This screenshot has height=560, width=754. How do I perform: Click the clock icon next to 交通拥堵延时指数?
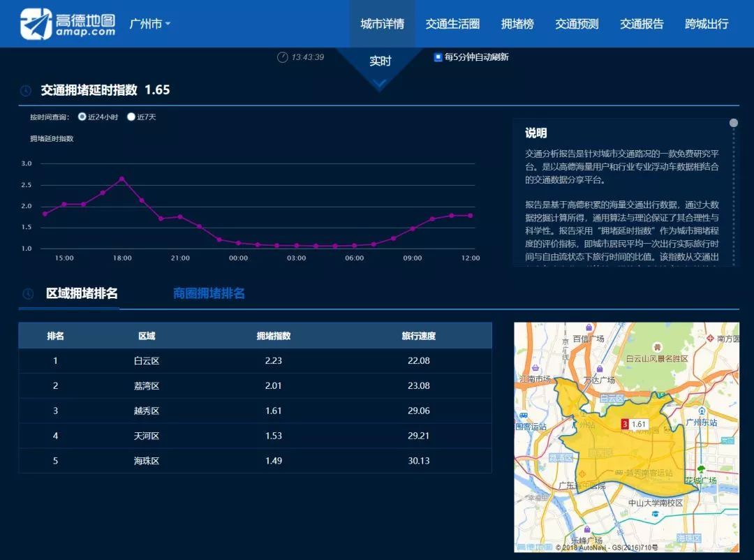coord(25,91)
